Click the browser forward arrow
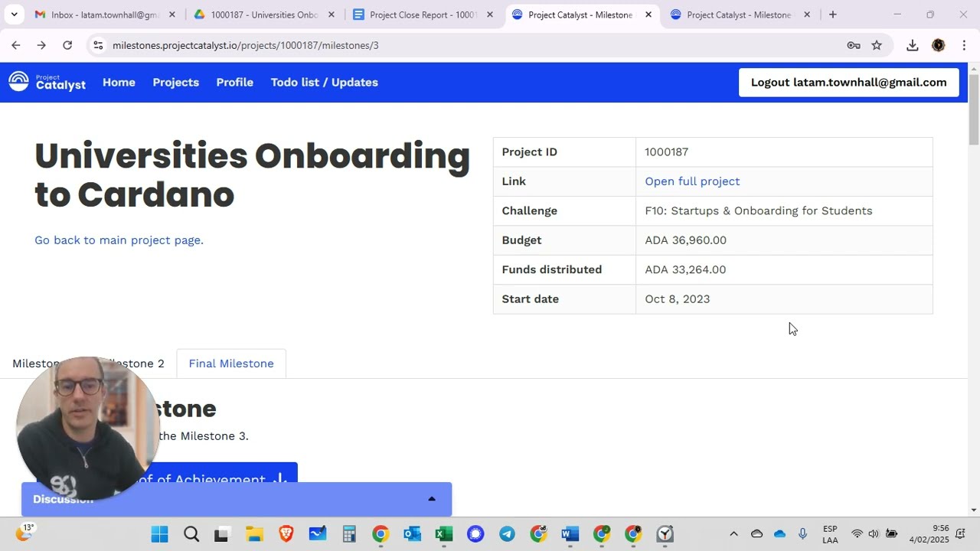The width and height of the screenshot is (980, 551). point(41,45)
